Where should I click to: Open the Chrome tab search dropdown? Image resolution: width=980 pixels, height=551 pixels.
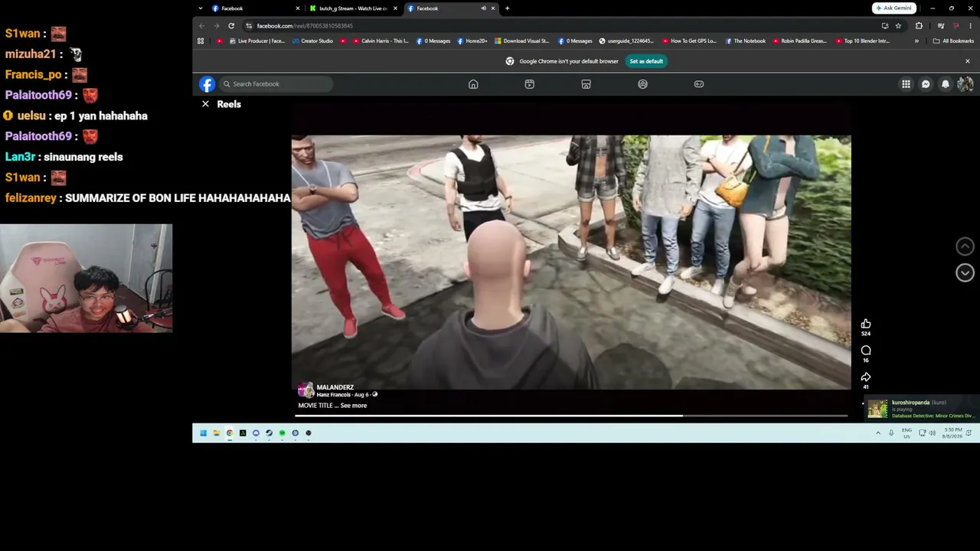pos(201,8)
